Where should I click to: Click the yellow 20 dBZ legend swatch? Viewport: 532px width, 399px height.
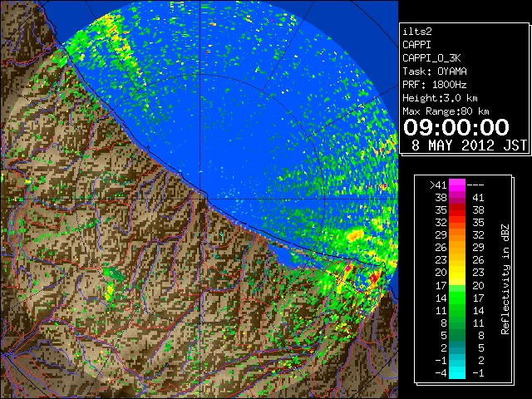pos(457,273)
